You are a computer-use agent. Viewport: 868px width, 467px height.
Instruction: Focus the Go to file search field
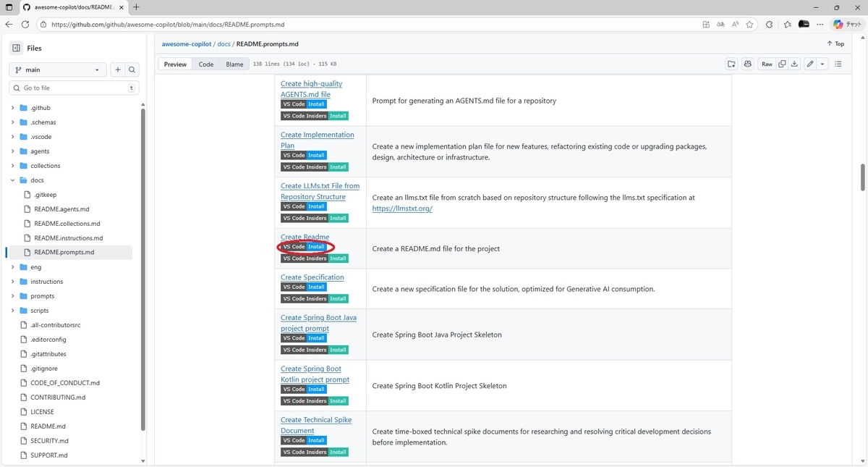click(x=72, y=88)
